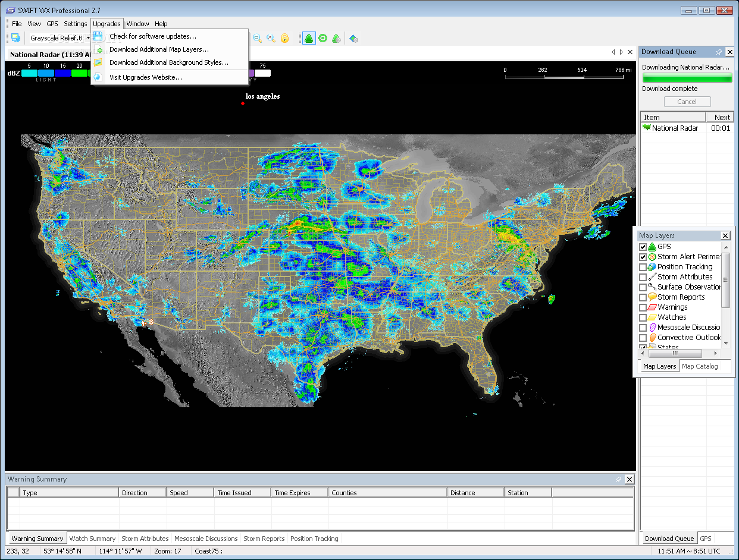Click the pin icon in Download Queue header

tap(719, 52)
